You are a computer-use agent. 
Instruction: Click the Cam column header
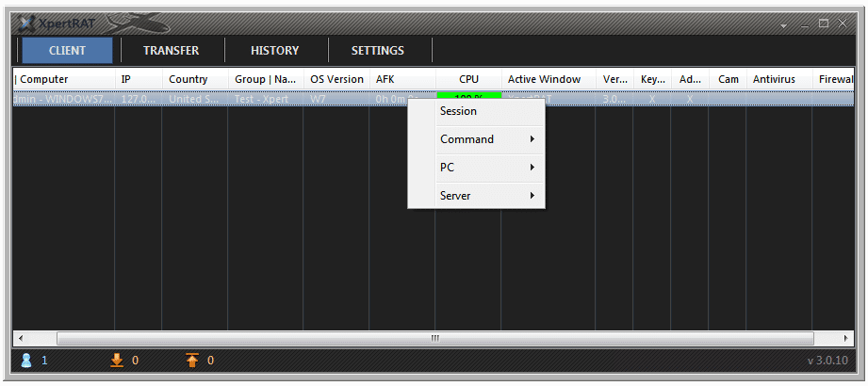[x=728, y=79]
